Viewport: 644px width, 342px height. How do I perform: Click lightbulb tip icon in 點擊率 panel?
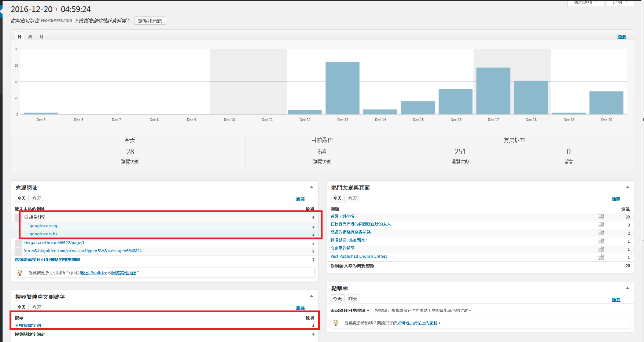pos(336,323)
